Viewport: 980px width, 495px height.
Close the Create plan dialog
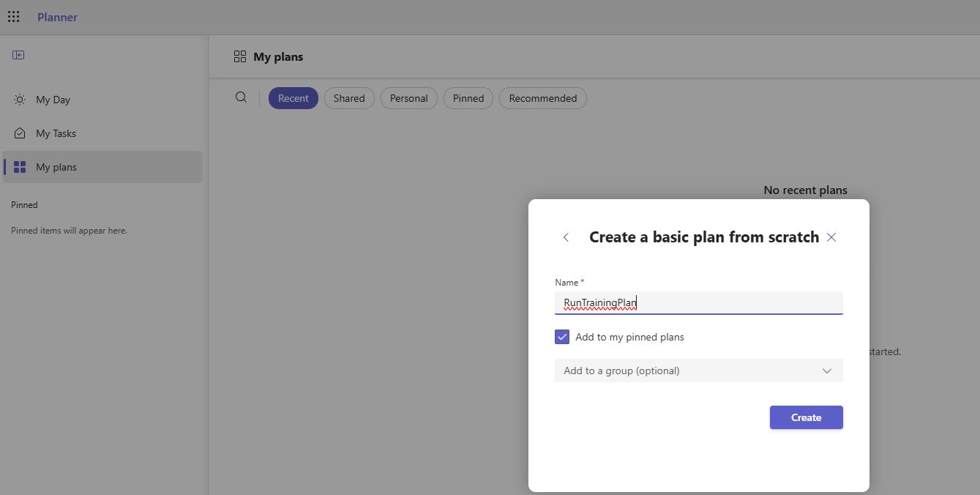[831, 237]
